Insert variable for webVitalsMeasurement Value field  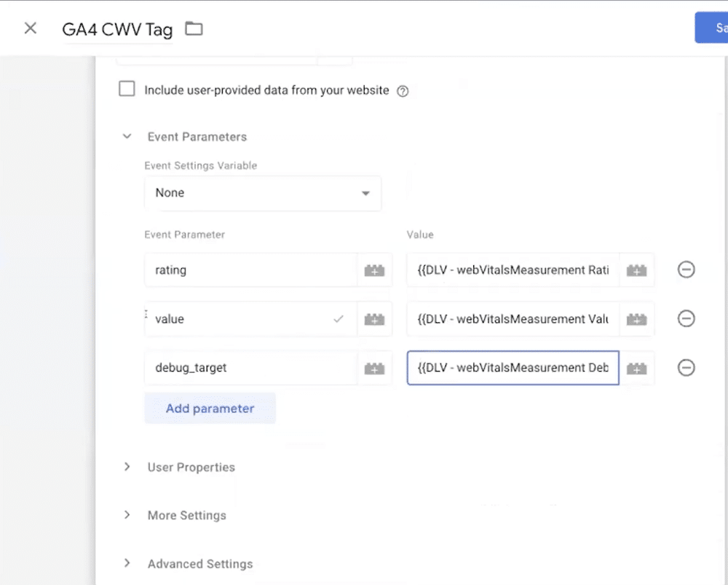(636, 319)
